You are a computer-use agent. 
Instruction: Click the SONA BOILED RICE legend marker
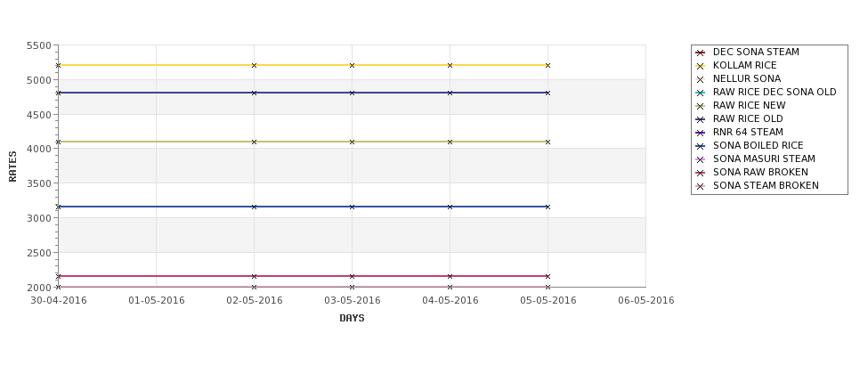pyautogui.click(x=701, y=146)
